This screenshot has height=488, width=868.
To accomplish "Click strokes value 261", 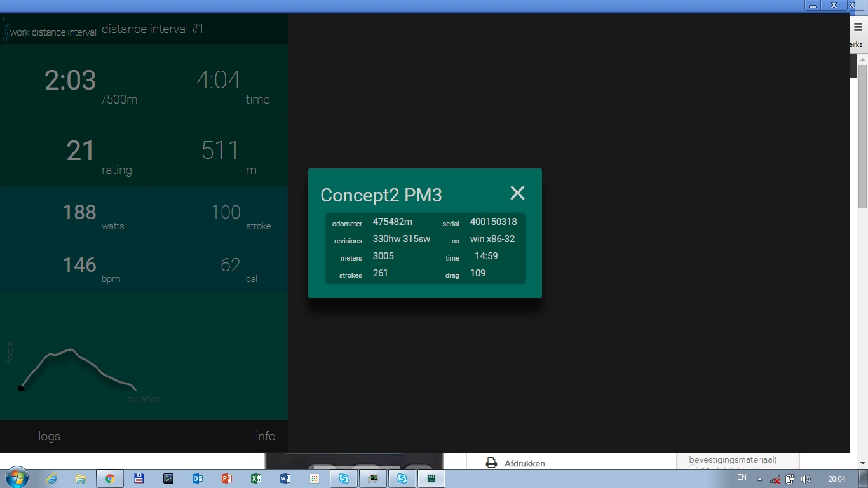I will click(x=381, y=273).
